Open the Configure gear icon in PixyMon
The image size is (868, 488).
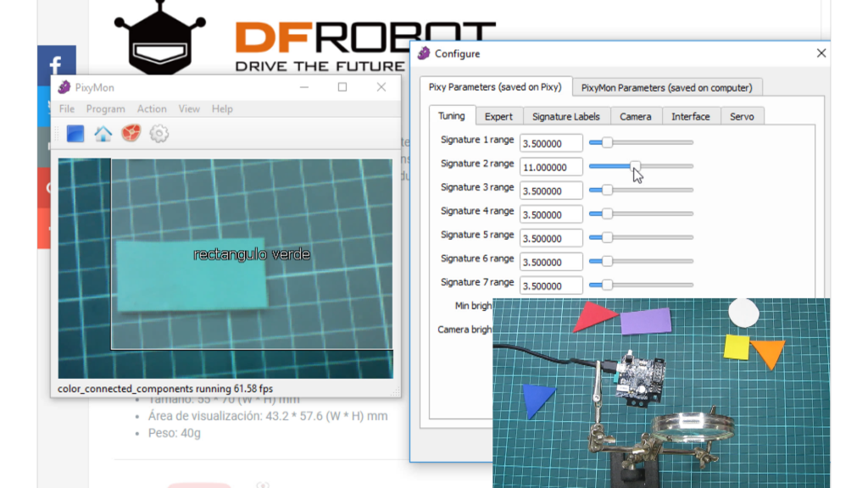coord(159,134)
